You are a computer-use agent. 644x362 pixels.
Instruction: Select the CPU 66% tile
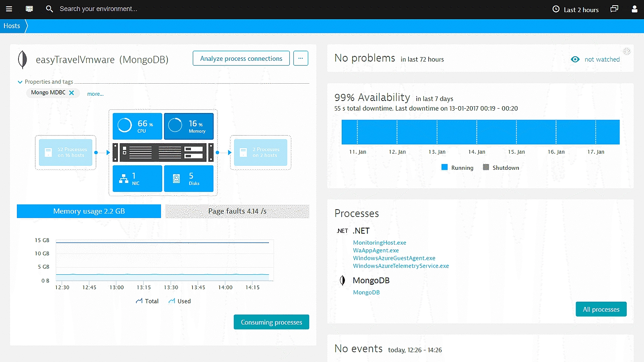tap(137, 126)
